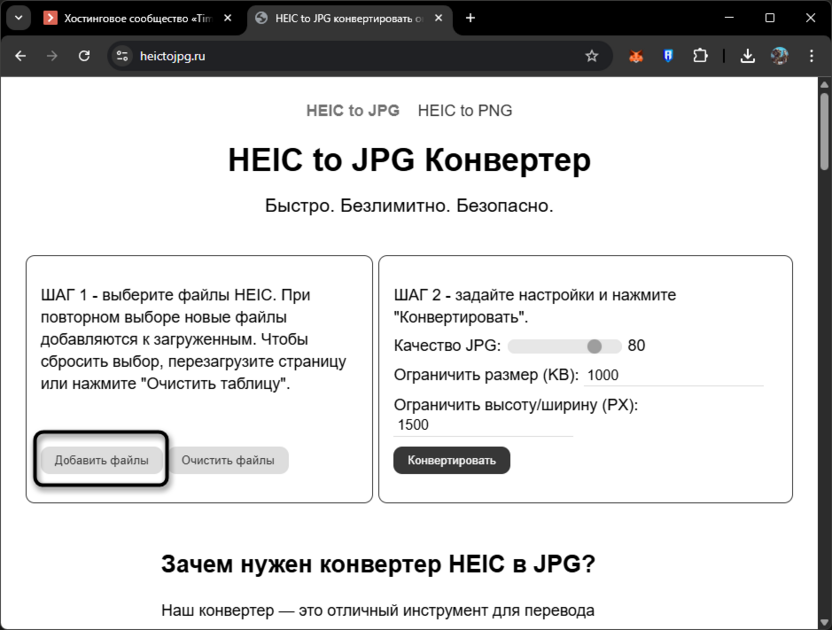Bookmark this page with the star icon
Image resolution: width=832 pixels, height=630 pixels.
[x=592, y=56]
